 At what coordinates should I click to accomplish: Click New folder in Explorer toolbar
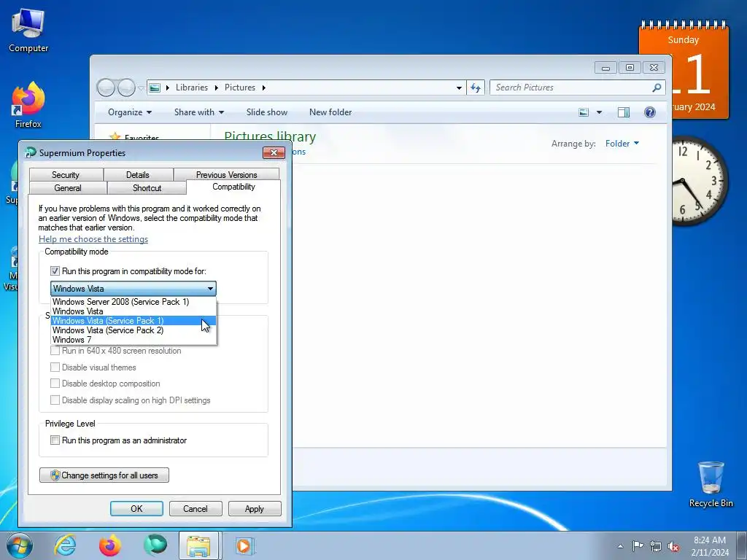pyautogui.click(x=330, y=112)
